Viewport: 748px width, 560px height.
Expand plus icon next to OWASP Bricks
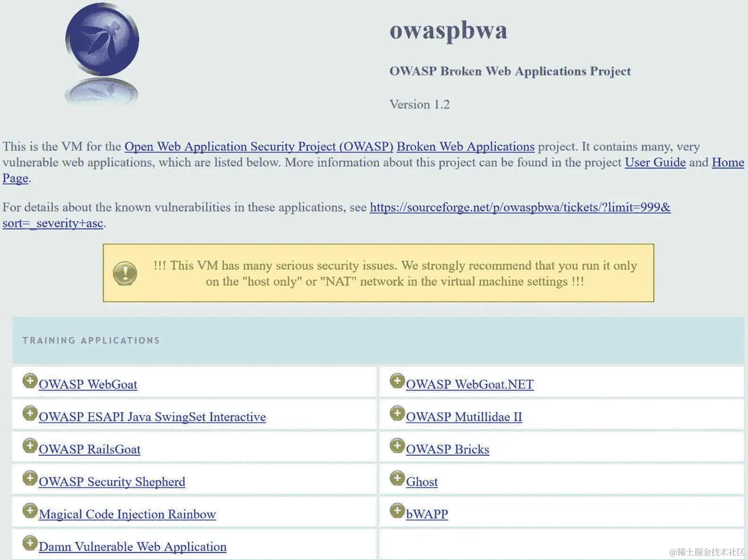click(x=397, y=446)
